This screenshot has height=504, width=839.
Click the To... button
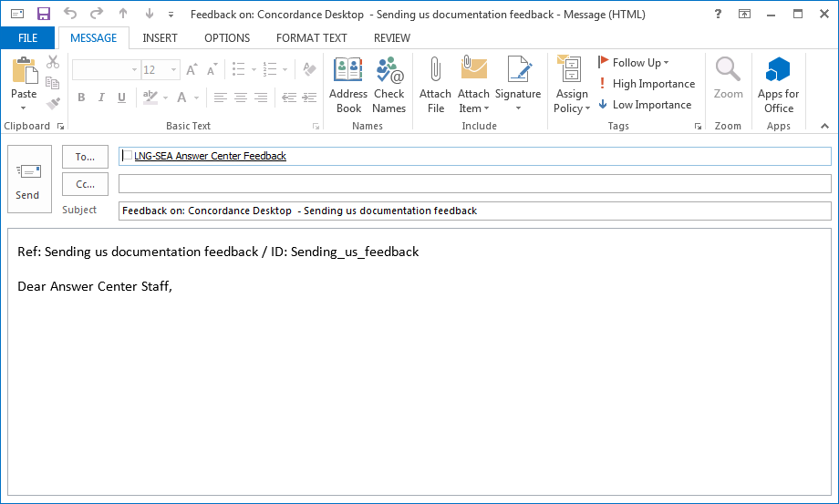pyautogui.click(x=85, y=157)
